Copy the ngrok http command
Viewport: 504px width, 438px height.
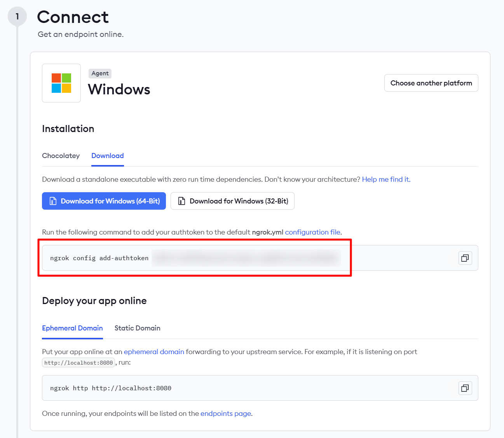pyautogui.click(x=465, y=388)
